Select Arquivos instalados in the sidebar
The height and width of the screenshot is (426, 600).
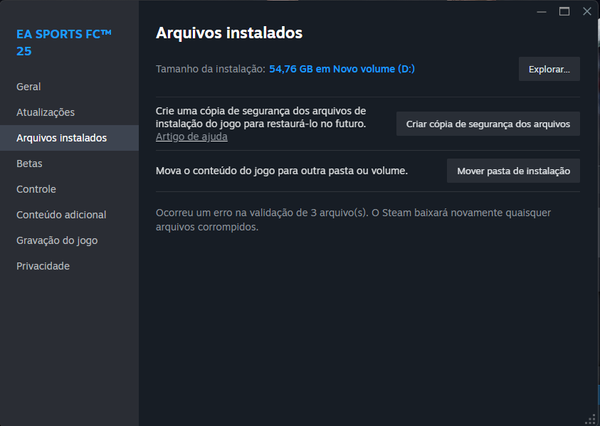coord(69,138)
